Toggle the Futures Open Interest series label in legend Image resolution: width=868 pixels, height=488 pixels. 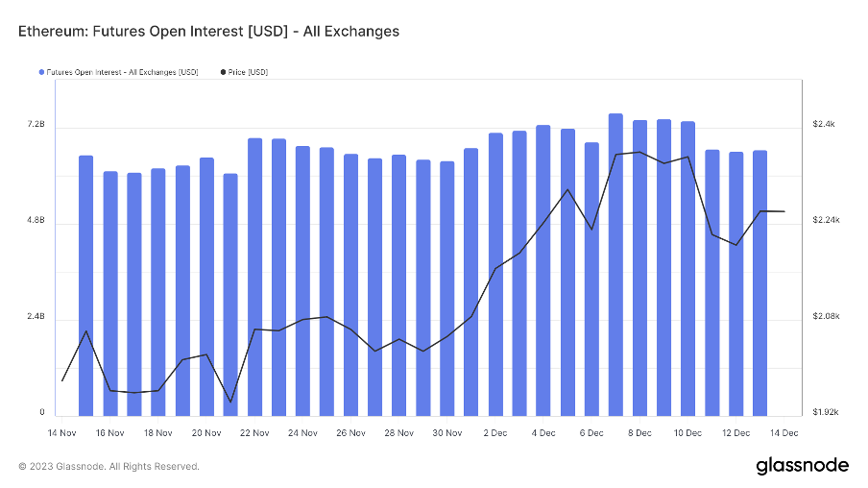click(x=122, y=72)
